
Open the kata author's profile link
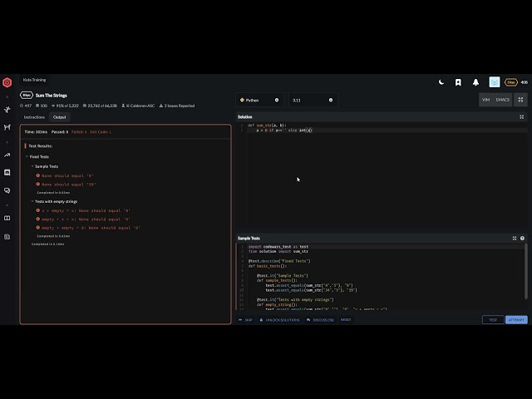(138, 106)
